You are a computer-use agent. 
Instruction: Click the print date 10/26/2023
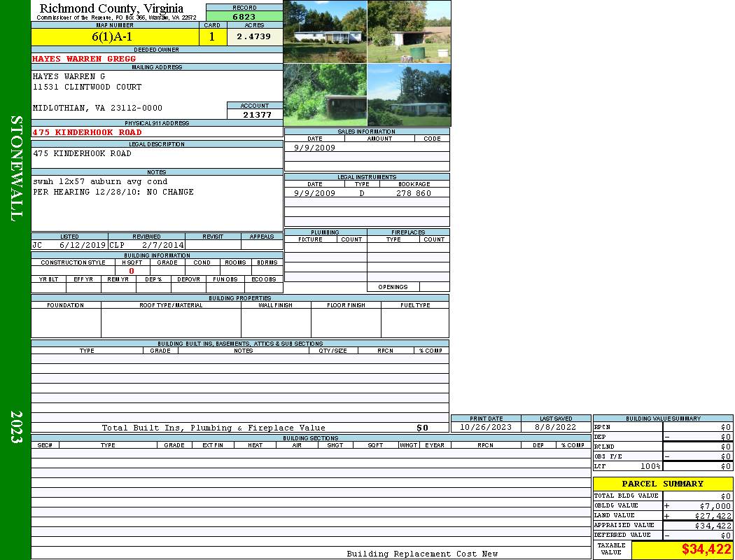pyautogui.click(x=485, y=427)
